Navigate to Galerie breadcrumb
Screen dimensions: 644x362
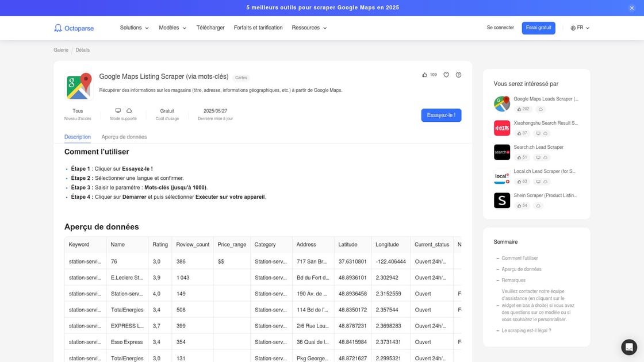(x=61, y=50)
